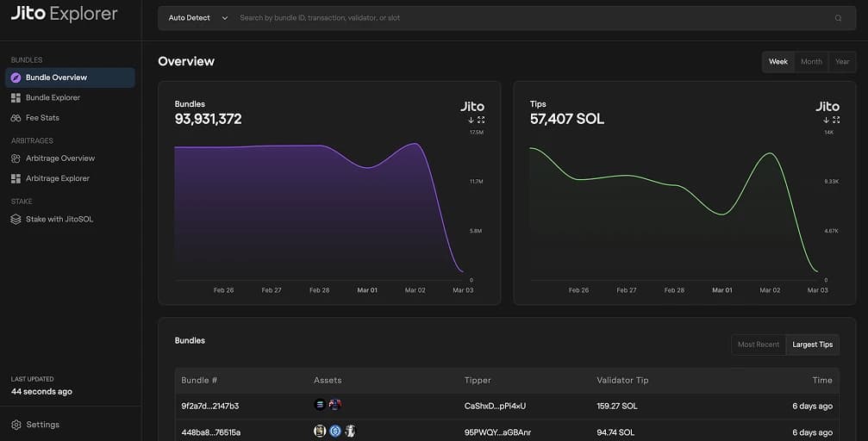Click the Bundle # column header
This screenshot has width=868, height=441.
199,380
